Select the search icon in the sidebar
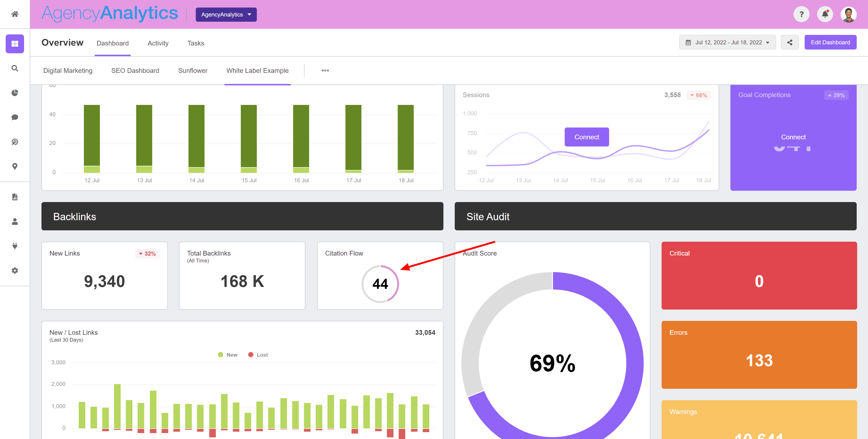The width and height of the screenshot is (868, 439). coord(14,68)
